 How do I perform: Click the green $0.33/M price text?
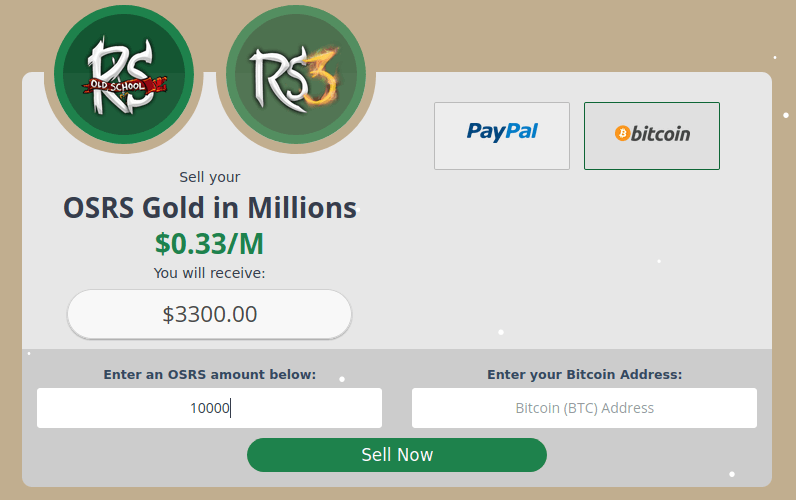209,244
